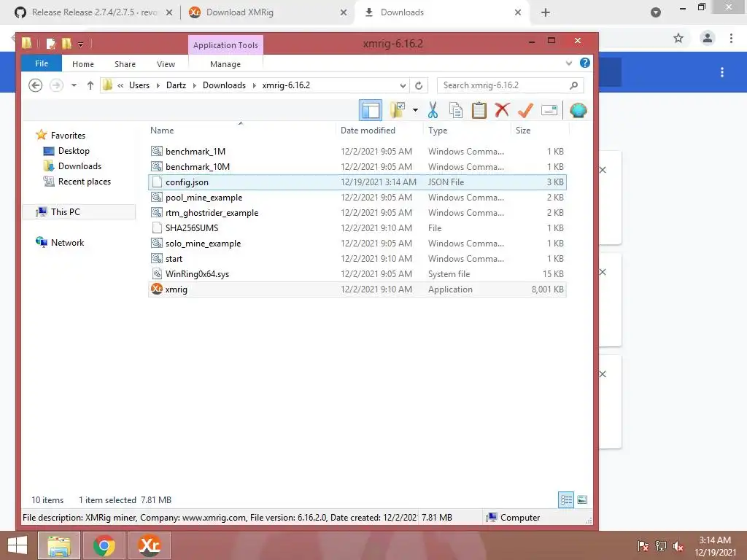Expand the breadcrumb arrow after Users

158,86
